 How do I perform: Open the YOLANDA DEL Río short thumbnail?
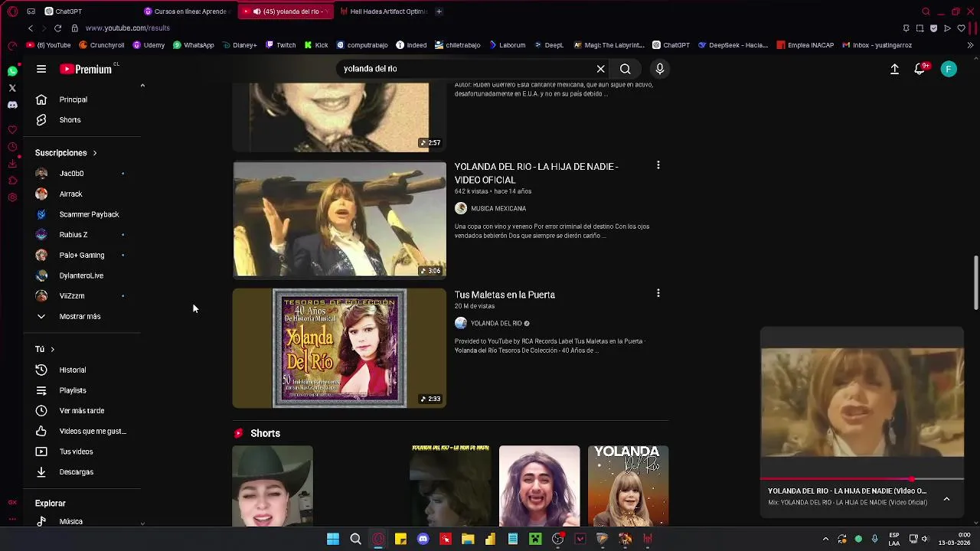tap(628, 486)
